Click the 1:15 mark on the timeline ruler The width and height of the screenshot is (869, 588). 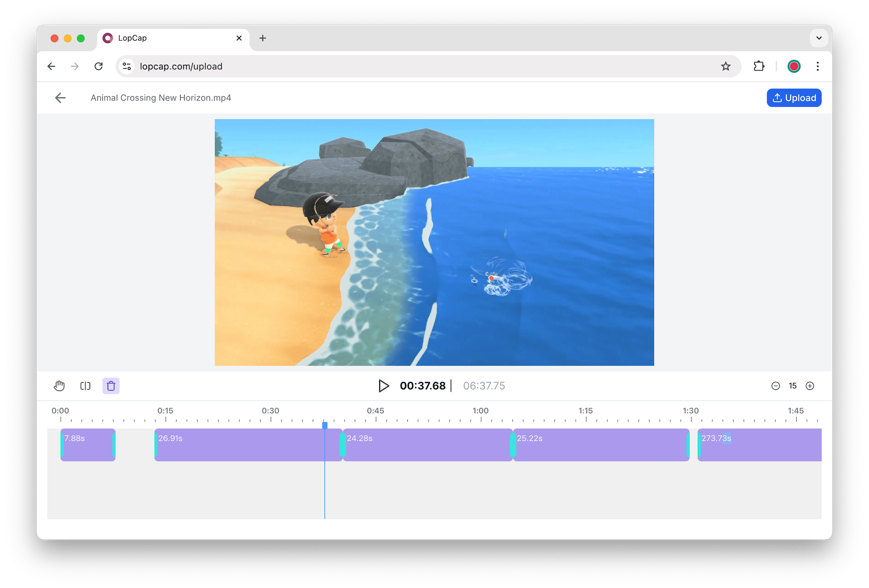[586, 411]
